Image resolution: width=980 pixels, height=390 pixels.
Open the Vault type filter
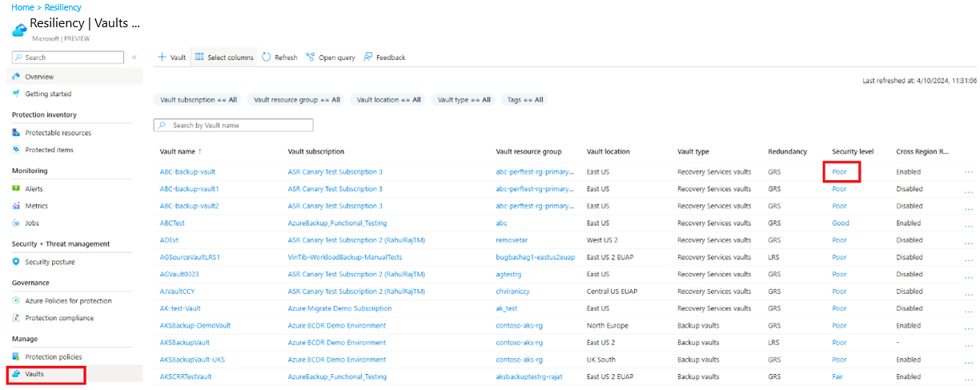[x=464, y=100]
